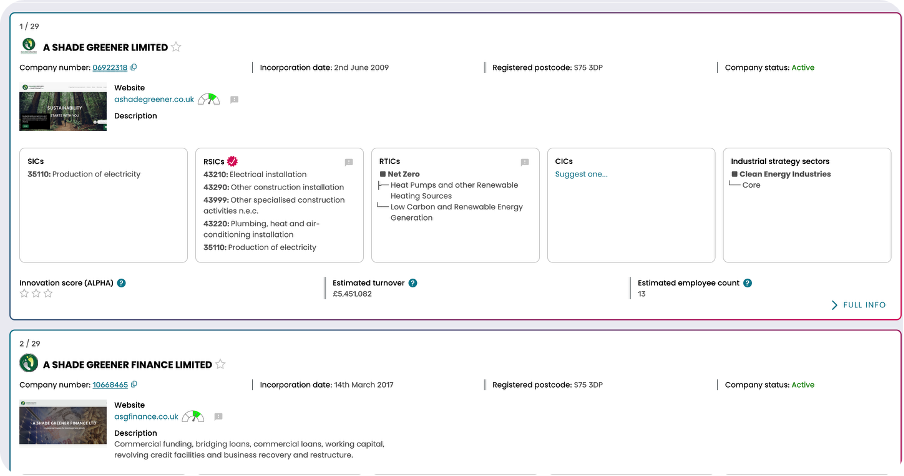Screen dimensions: 904x476
Task: Open the RSICs feedback comment icon
Action: (349, 162)
